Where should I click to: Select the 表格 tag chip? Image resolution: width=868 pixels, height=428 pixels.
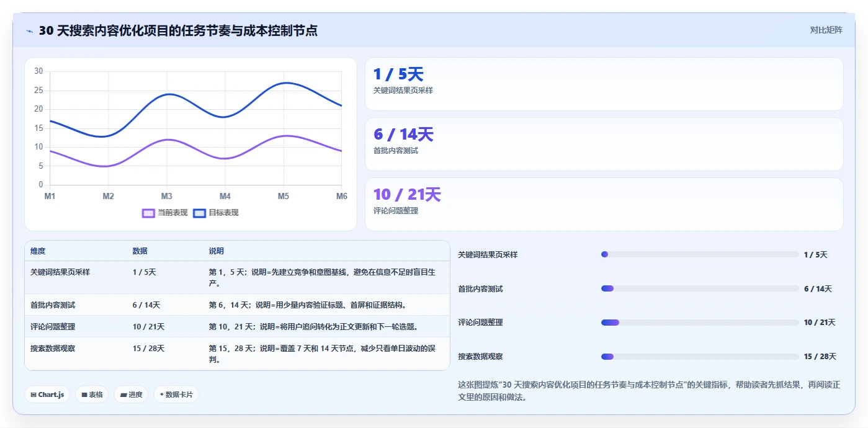tap(92, 395)
